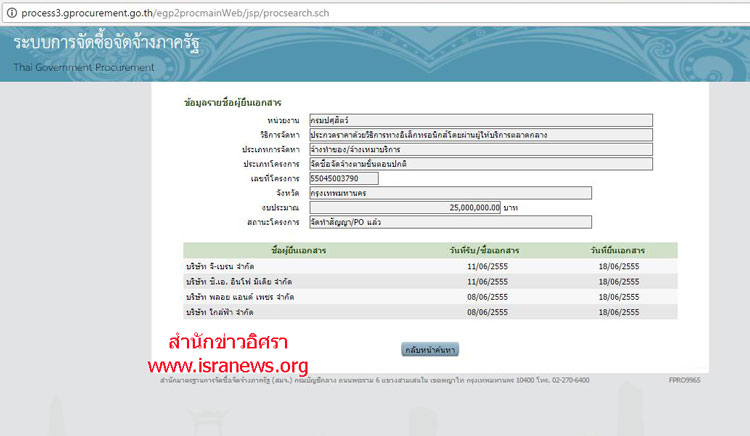Click the ประเภทการจัดหา field

tap(480, 149)
